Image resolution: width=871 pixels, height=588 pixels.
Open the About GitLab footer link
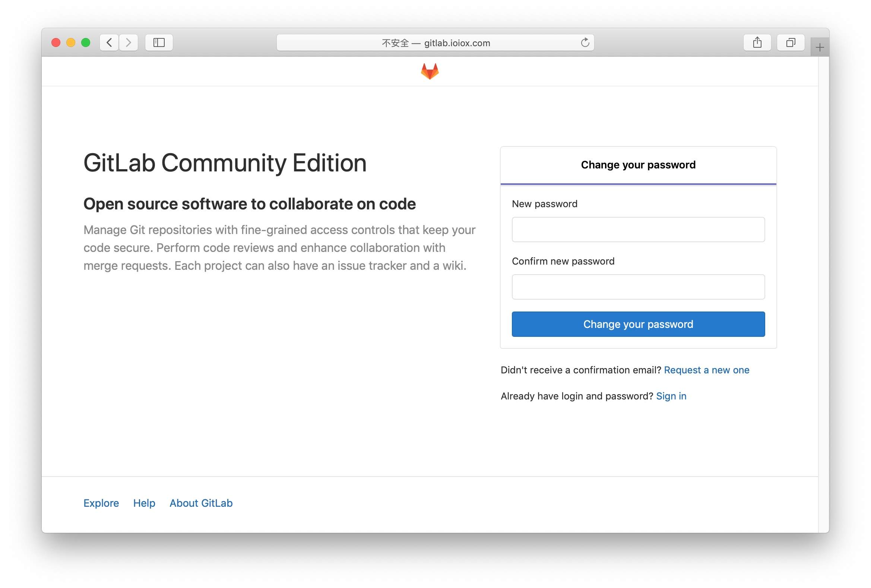201,503
